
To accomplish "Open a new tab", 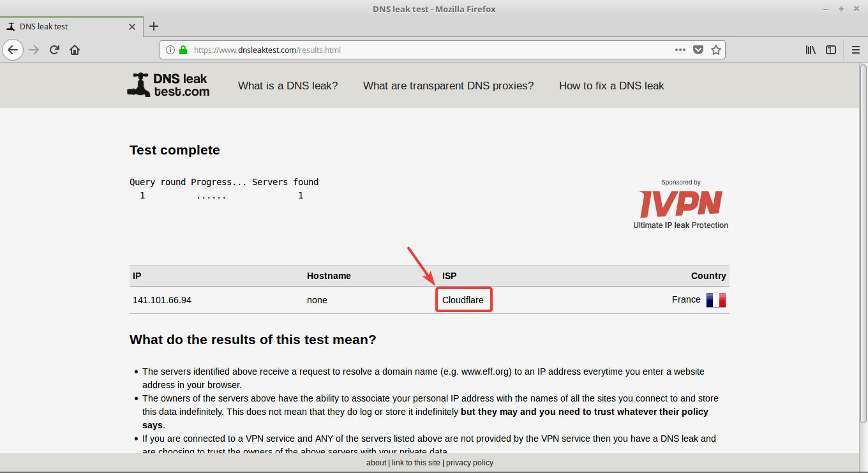I will click(154, 26).
